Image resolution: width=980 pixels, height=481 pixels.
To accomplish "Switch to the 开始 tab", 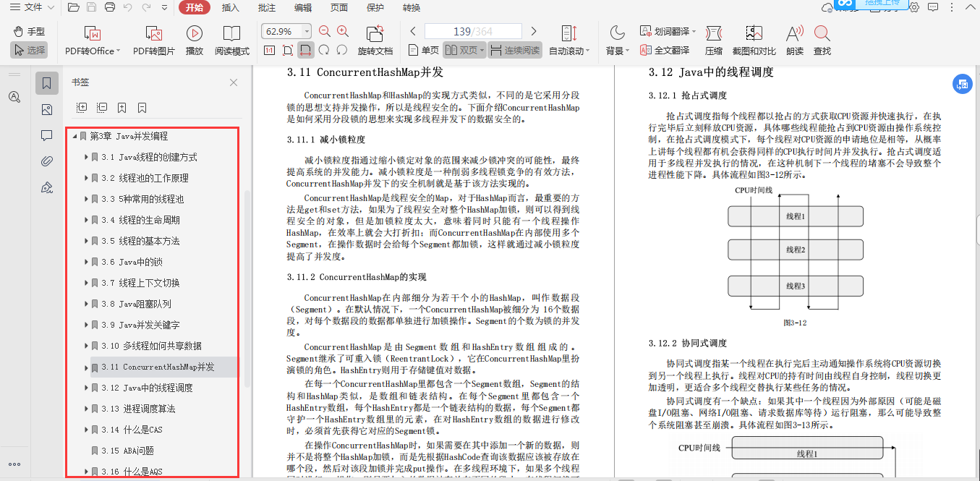I will tap(194, 7).
